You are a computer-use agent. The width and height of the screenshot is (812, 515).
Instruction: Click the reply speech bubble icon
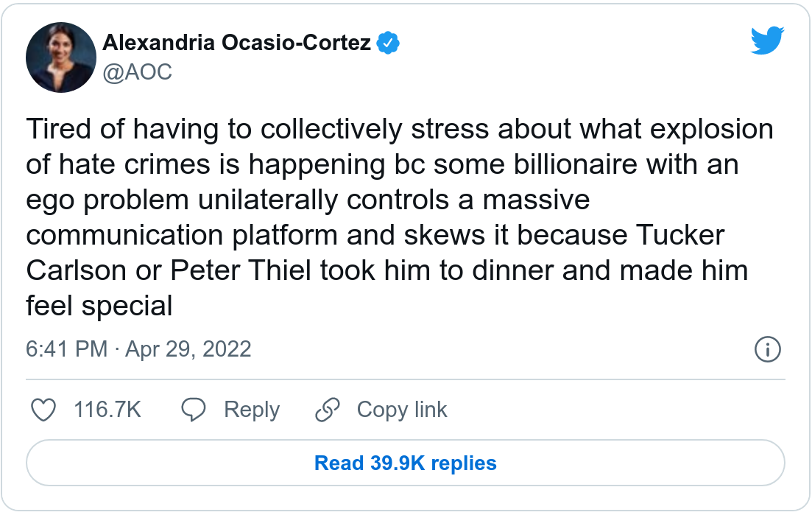click(194, 410)
